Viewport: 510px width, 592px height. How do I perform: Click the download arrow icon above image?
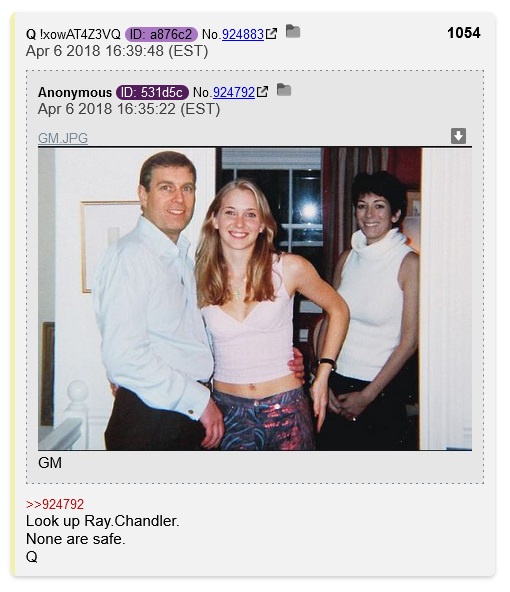(458, 136)
